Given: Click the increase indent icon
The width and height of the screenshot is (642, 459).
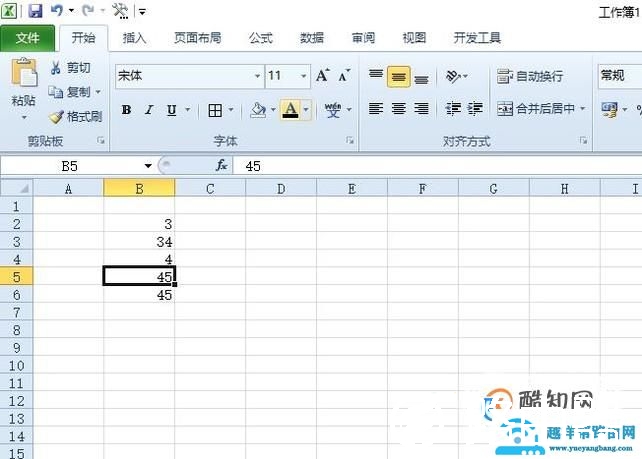Looking at the screenshot, I should pyautogui.click(x=475, y=109).
